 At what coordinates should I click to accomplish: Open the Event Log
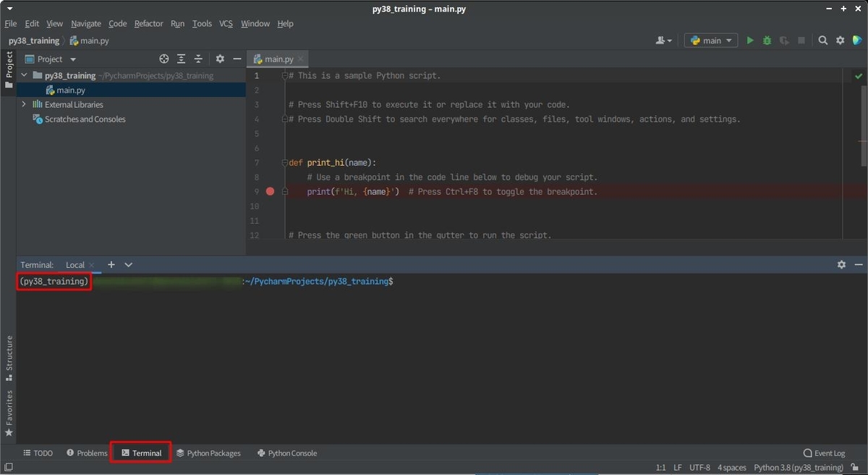coord(824,453)
